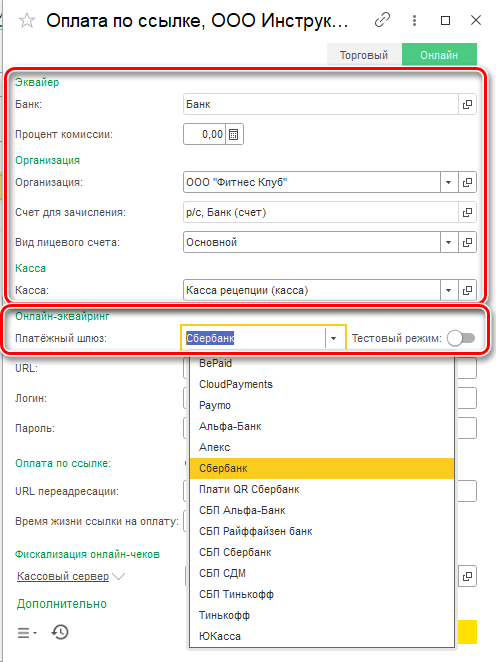Switch to the Торговый tab

click(x=364, y=55)
